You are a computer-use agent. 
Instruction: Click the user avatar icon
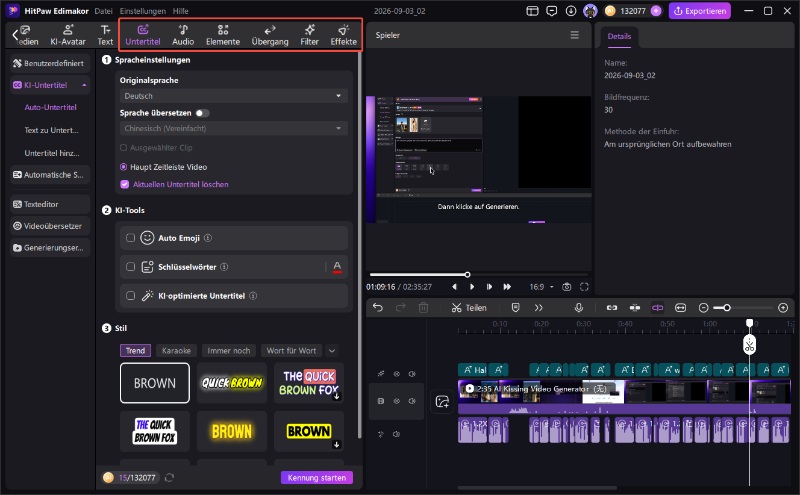[x=590, y=11]
